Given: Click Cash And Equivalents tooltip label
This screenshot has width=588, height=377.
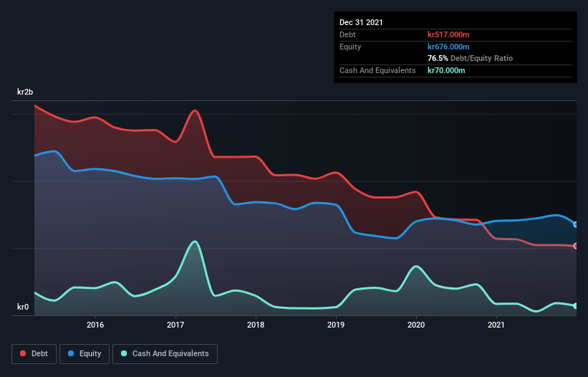Looking at the screenshot, I should (377, 70).
